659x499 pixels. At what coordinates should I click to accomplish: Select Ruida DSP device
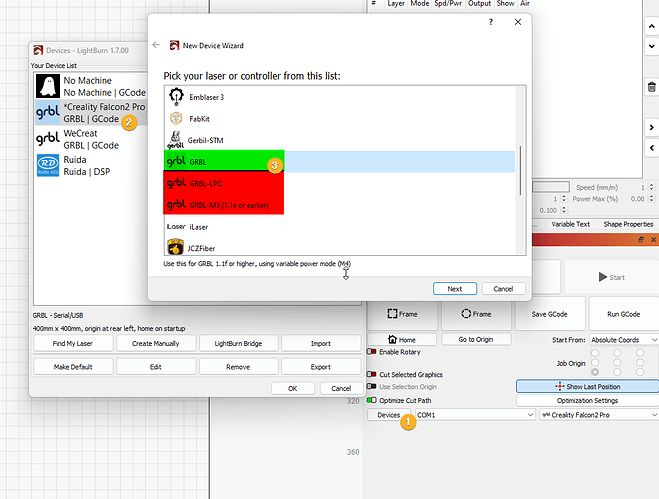click(91, 166)
